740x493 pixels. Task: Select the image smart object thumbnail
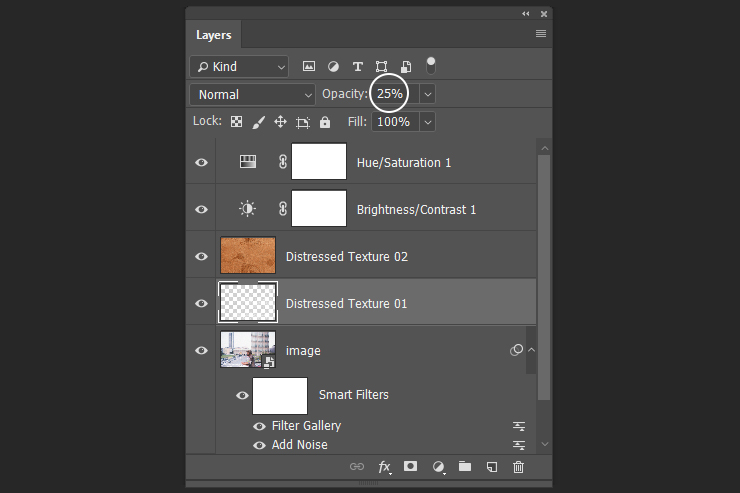click(x=248, y=349)
